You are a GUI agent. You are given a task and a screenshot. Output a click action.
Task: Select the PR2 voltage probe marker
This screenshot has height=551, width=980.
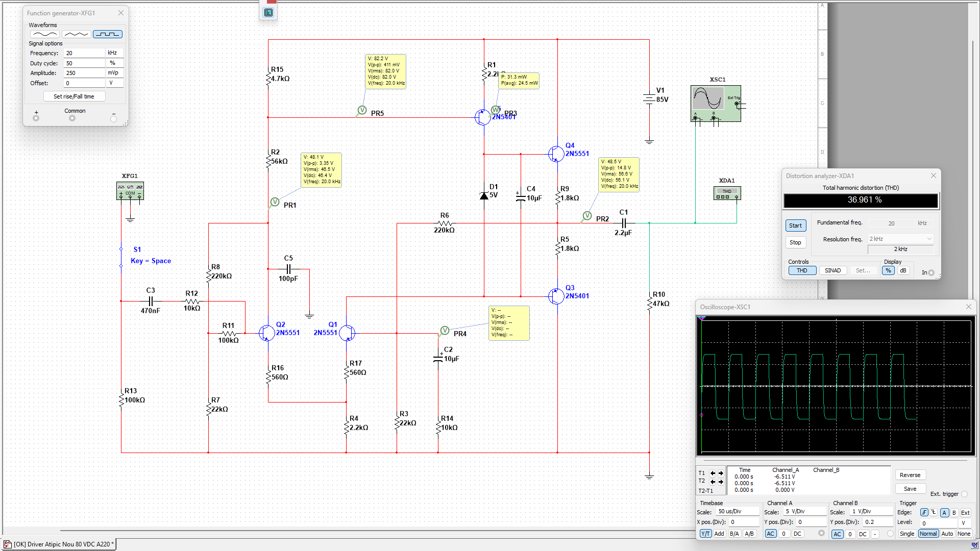587,216
